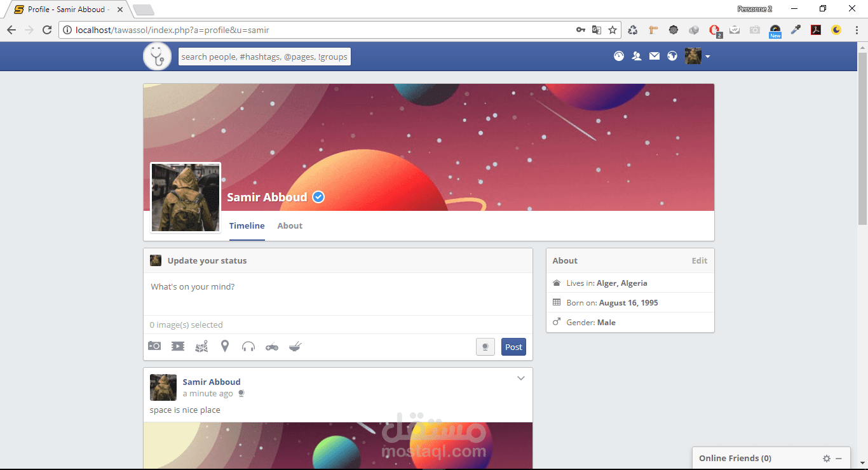Open Samir Abboud link on the post
This screenshot has width=868, height=470.
point(212,382)
